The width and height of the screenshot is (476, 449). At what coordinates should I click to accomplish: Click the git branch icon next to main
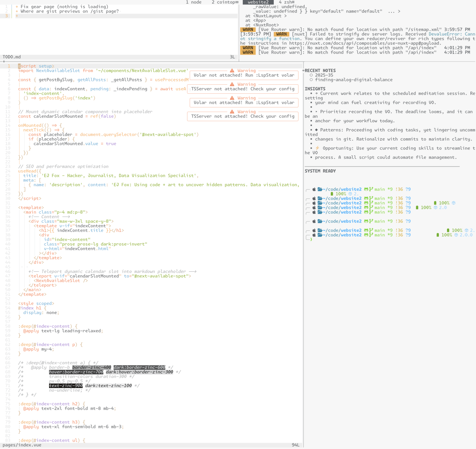370,189
